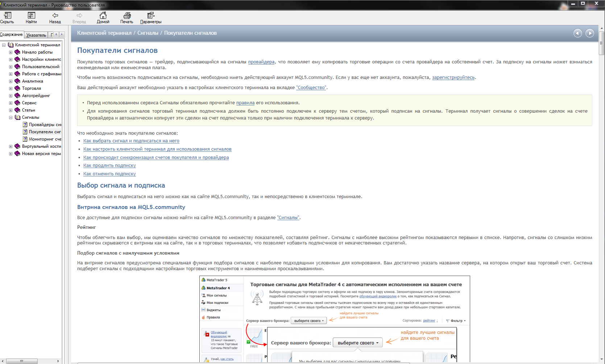Open link Как продлить подписку
The width and height of the screenshot is (605, 364).
109,166
